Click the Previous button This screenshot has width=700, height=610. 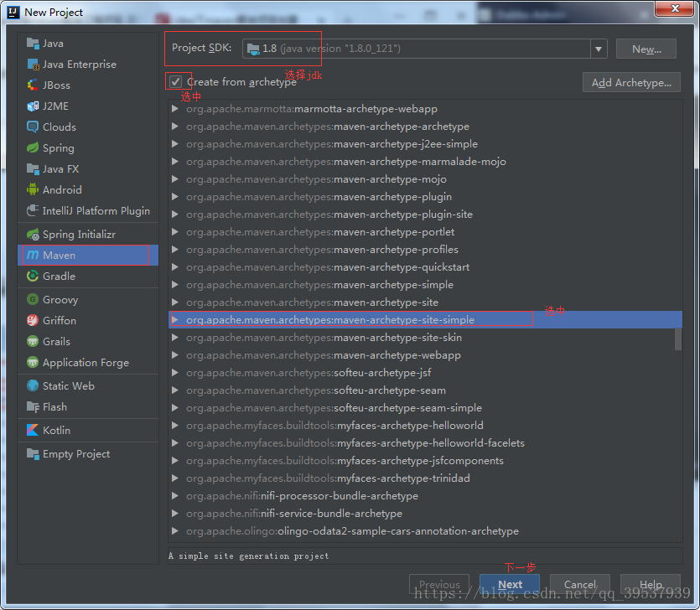(439, 584)
